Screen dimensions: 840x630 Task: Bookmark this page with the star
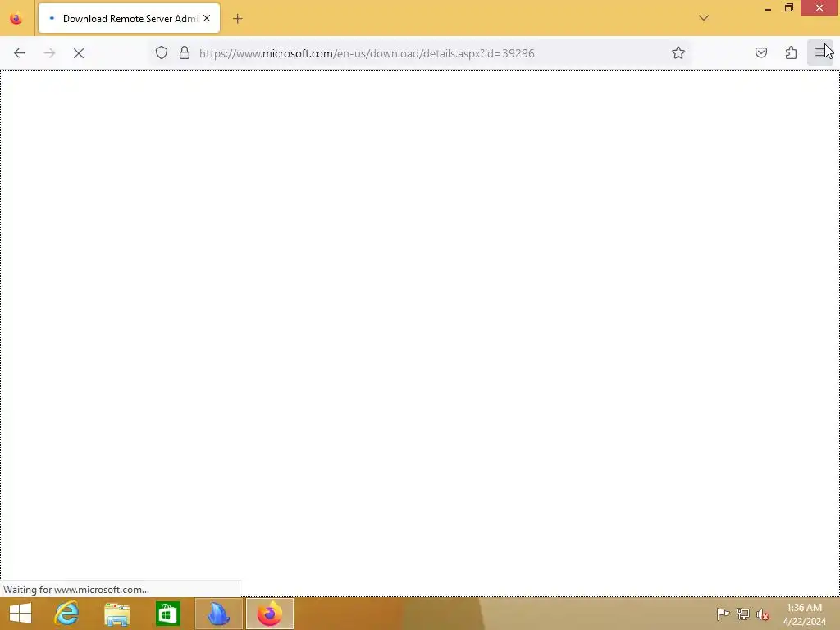678,52
